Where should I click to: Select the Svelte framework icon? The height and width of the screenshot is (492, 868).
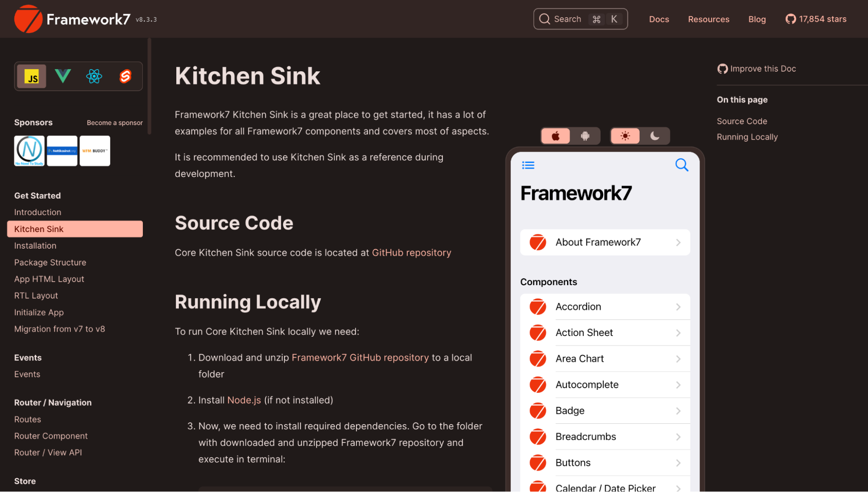tap(125, 76)
